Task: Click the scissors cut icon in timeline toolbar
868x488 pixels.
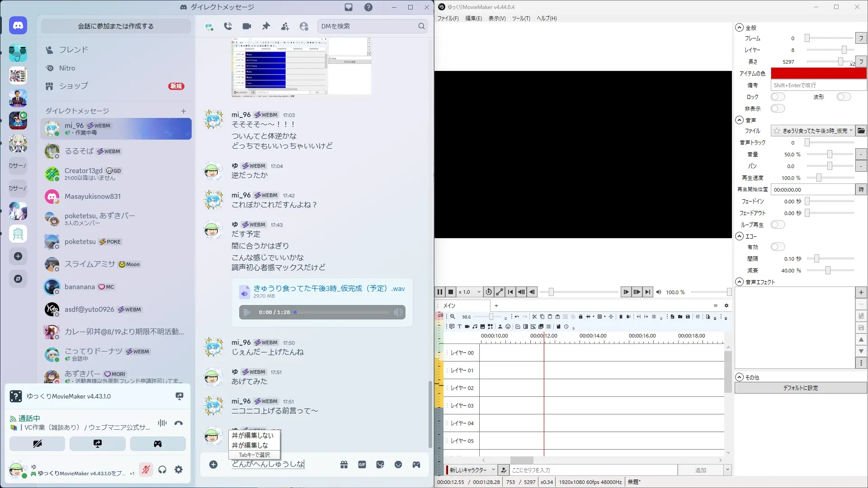Action: point(534,317)
